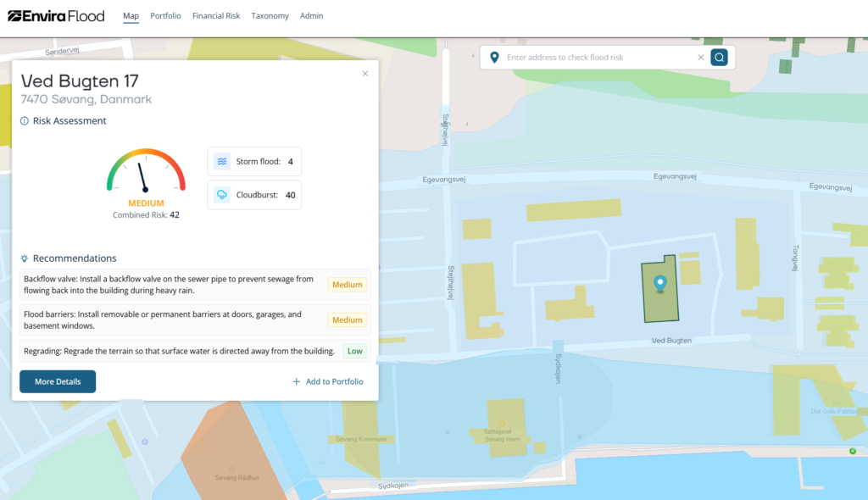Click Medium badge on Flood barriers row

347,320
